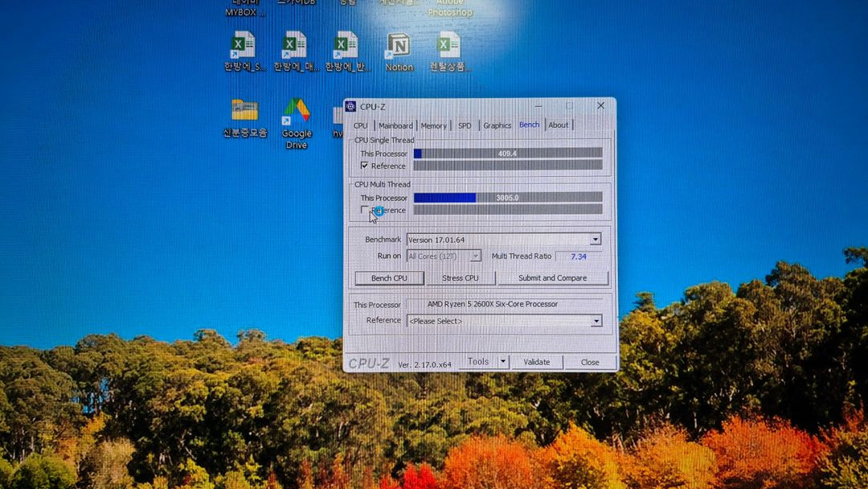The width and height of the screenshot is (868, 489).
Task: Click the multi thread score progress bar
Action: coord(511,197)
